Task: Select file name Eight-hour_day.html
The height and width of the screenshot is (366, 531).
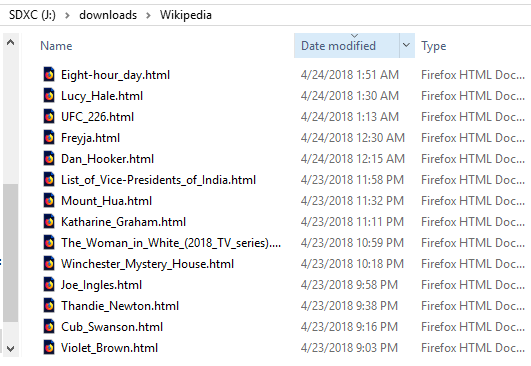Action: coord(115,75)
